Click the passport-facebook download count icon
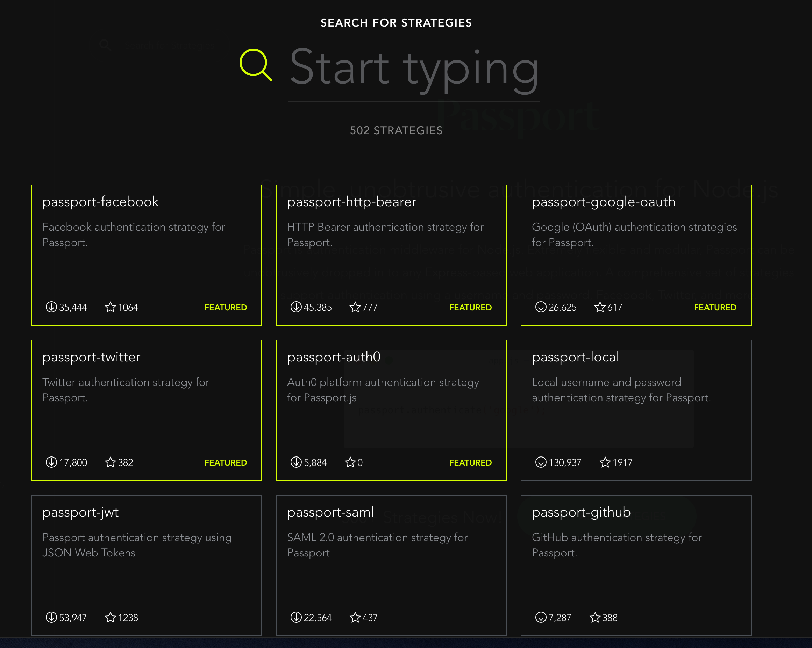This screenshot has width=812, height=648. 51,307
